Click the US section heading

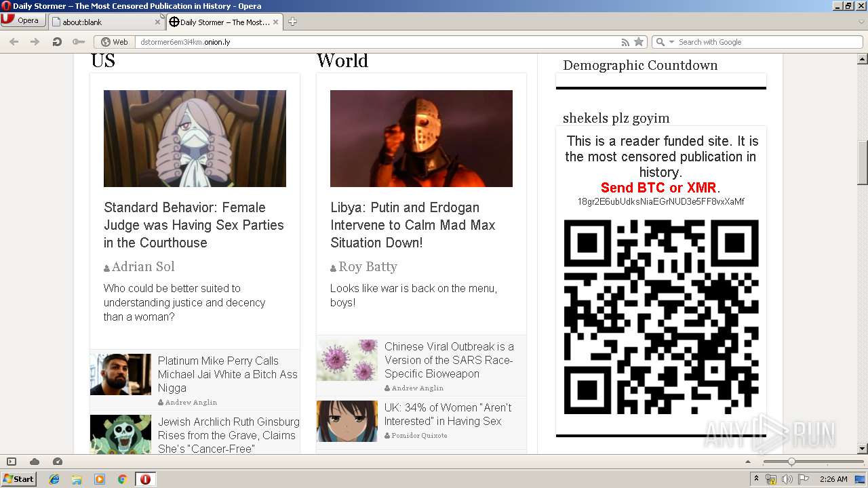point(103,60)
